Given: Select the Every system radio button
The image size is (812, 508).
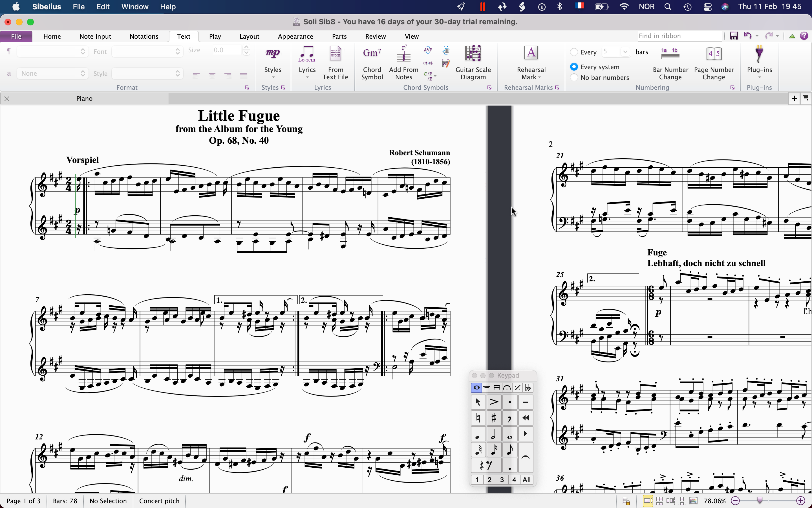Looking at the screenshot, I should tap(574, 67).
